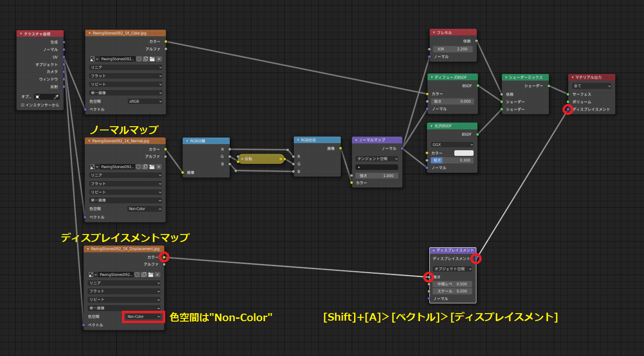
Task: Open 全て target dropdown in マテリアル出力
Action: 592,86
